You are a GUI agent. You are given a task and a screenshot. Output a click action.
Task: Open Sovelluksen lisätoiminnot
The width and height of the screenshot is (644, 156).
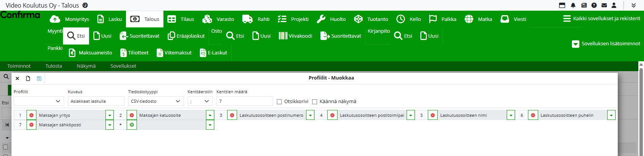(606, 44)
